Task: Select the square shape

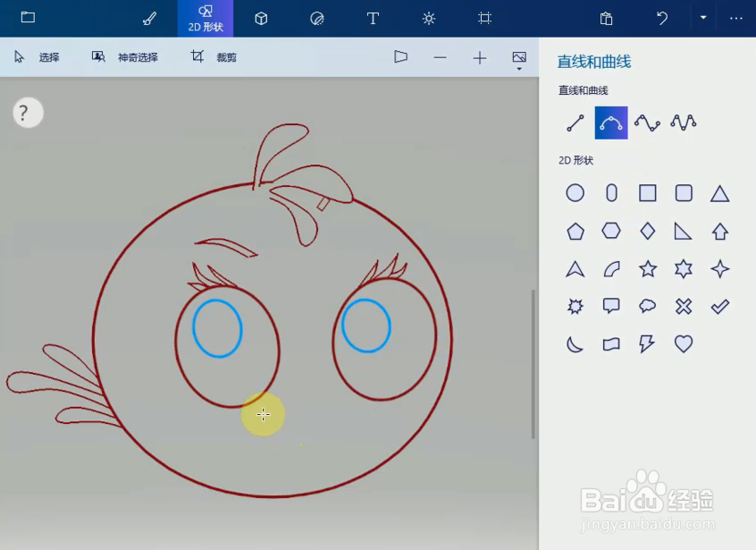Action: click(x=648, y=193)
